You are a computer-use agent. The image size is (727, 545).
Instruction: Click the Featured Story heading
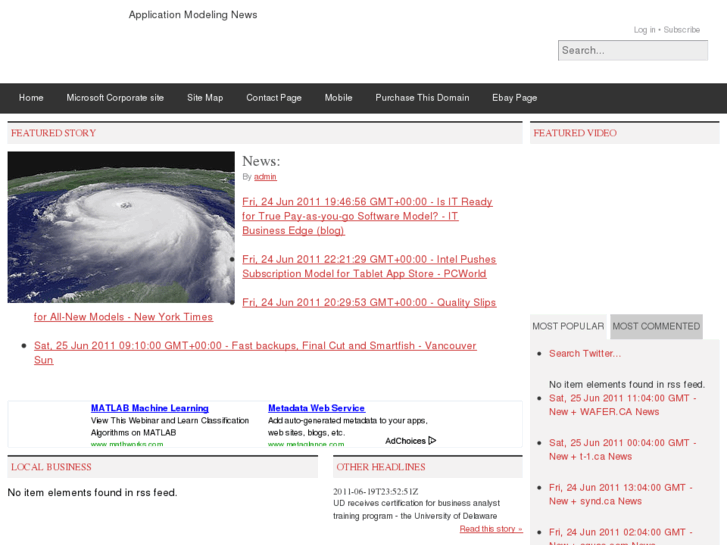click(x=53, y=133)
